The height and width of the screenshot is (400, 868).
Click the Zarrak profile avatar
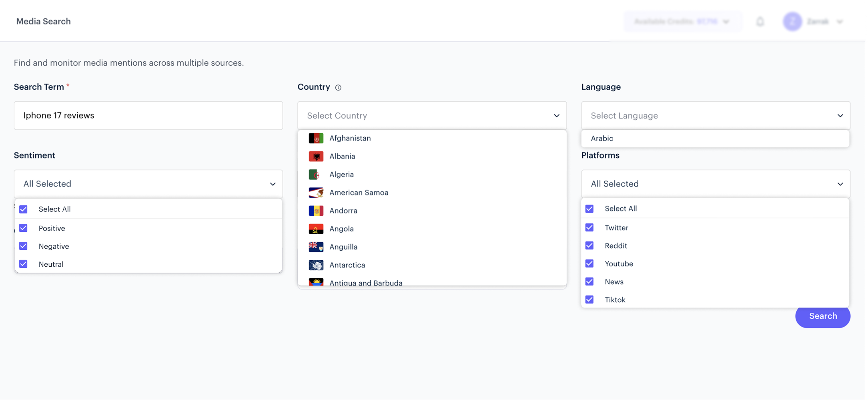(x=792, y=22)
